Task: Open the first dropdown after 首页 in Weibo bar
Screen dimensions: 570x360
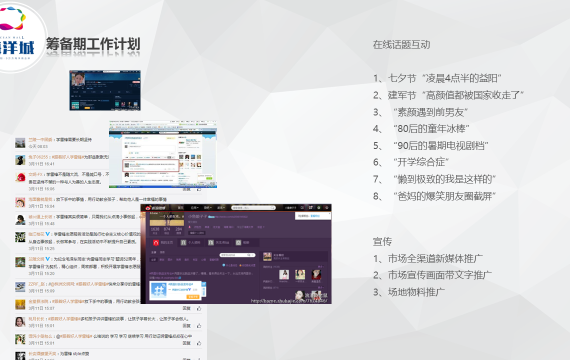Action: coord(194,208)
